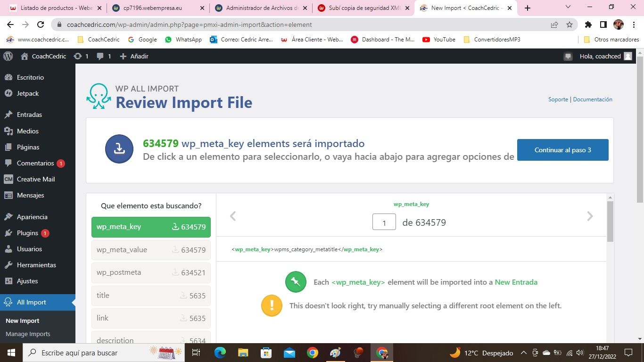Click the WordPress logo in admin bar
Viewport: 644px width, 362px height.
tap(8, 56)
